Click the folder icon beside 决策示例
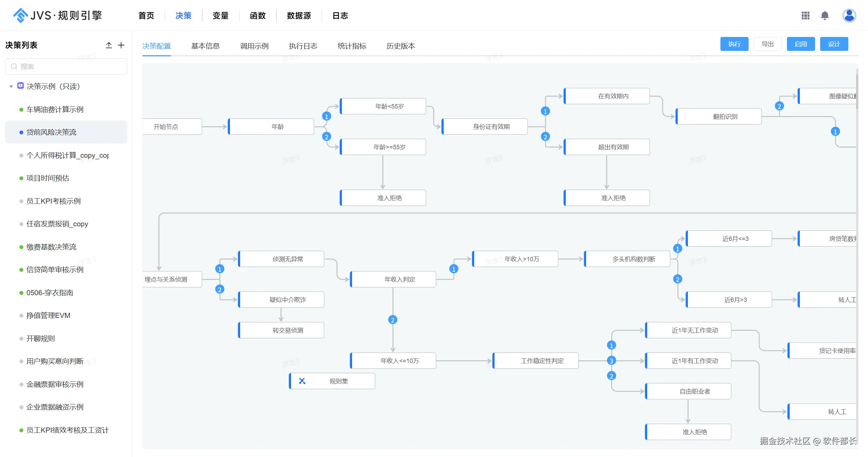 click(x=20, y=86)
